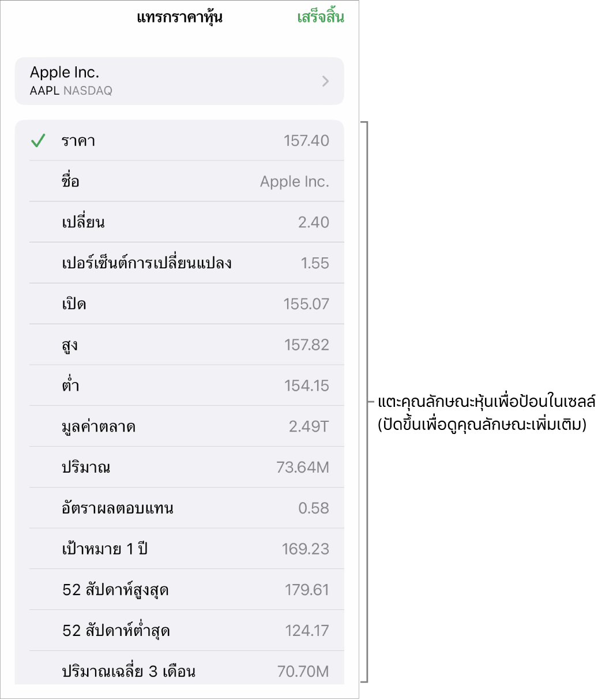Click the value 0.58
Viewport: 598px width, 700px height.
coord(314,508)
